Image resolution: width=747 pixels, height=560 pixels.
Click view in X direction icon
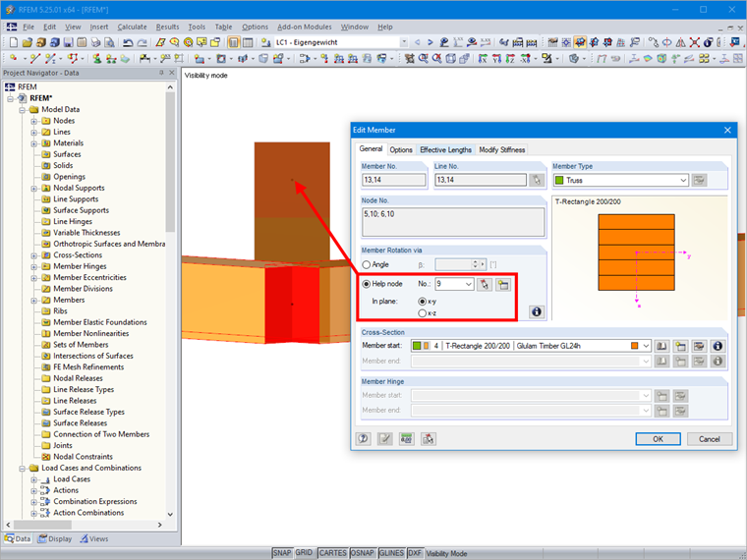coord(483,59)
